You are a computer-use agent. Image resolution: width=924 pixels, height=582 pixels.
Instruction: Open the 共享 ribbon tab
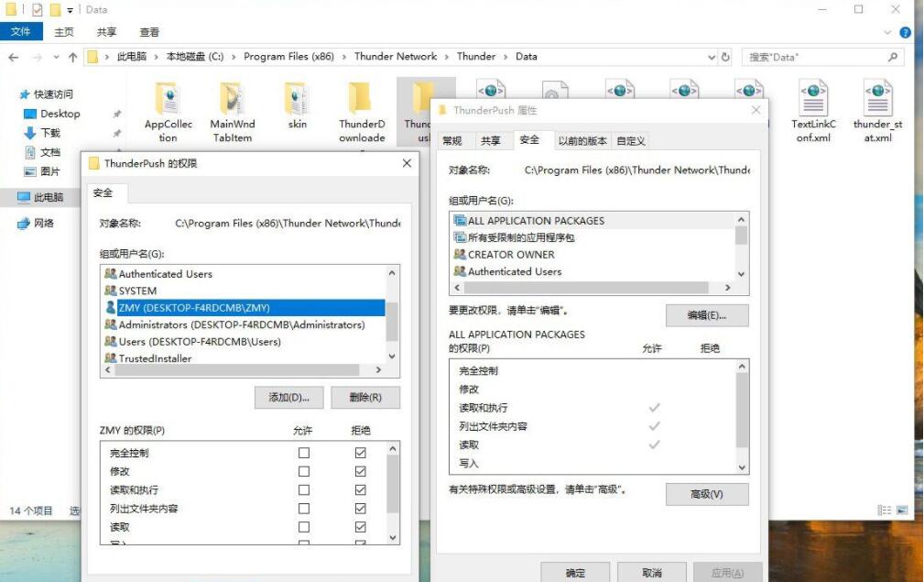pos(106,32)
